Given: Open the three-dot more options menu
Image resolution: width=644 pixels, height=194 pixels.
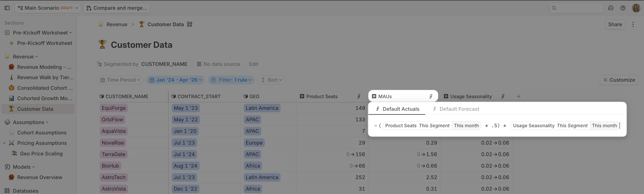Looking at the screenshot, I should (x=633, y=24).
